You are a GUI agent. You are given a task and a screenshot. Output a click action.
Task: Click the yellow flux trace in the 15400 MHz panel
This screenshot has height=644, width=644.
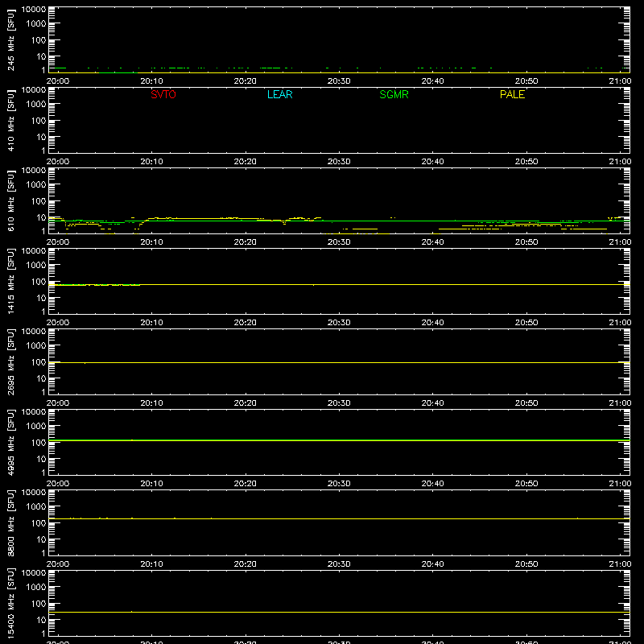pyautogui.click(x=339, y=613)
